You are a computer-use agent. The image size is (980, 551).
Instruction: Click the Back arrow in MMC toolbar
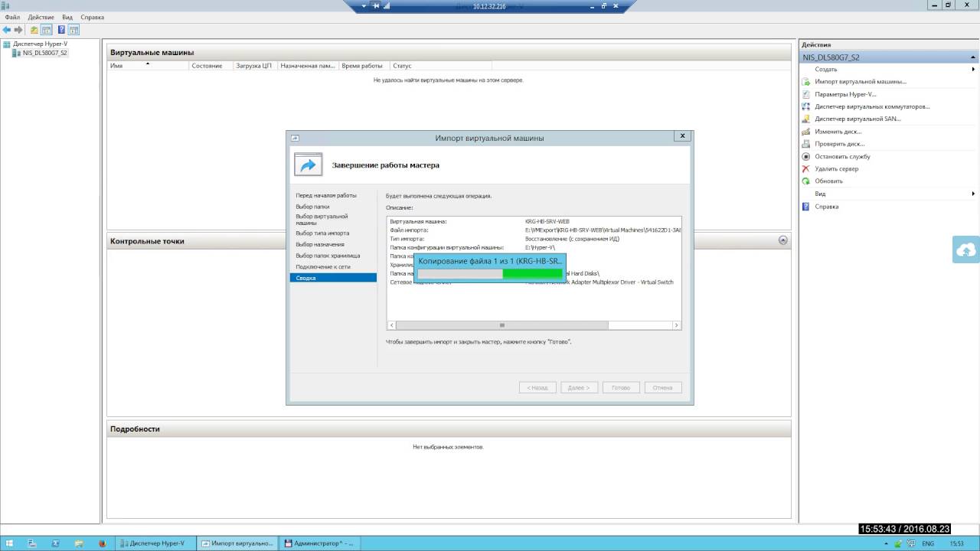pos(7,30)
